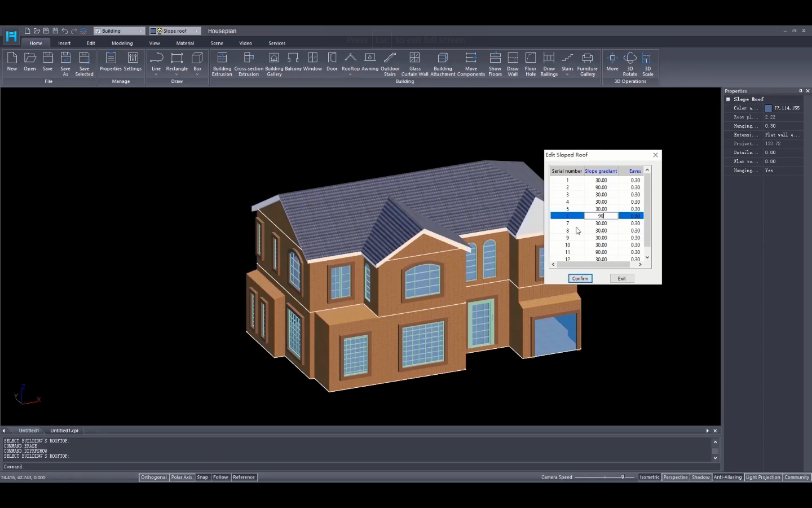This screenshot has width=812, height=508.
Task: Open the Slope roof layer dropdown
Action: [195, 31]
